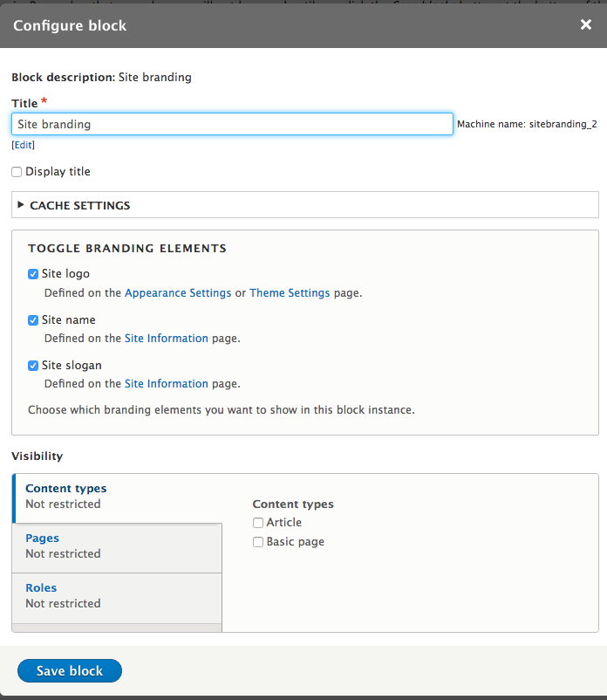Switch to the Roles visibility tab
The height and width of the screenshot is (700, 607).
[x=41, y=587]
